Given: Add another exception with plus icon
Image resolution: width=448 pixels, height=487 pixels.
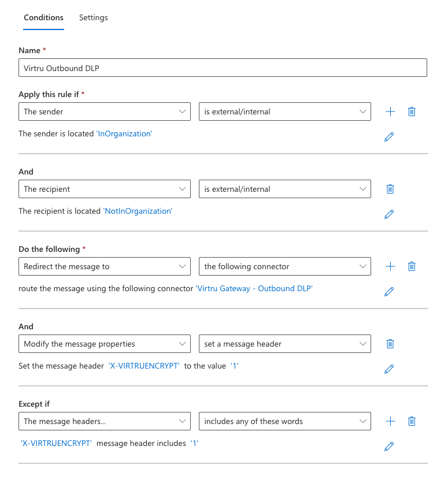Looking at the screenshot, I should pos(390,421).
